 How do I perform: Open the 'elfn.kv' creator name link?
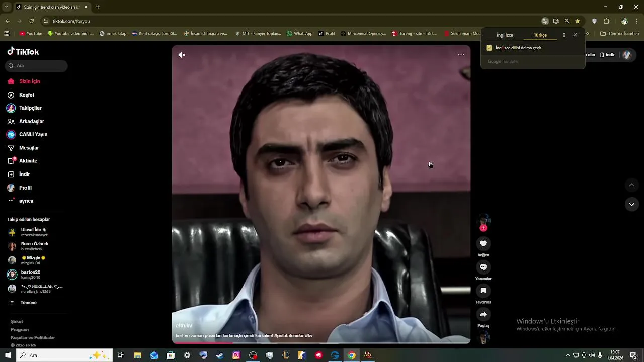(184, 326)
